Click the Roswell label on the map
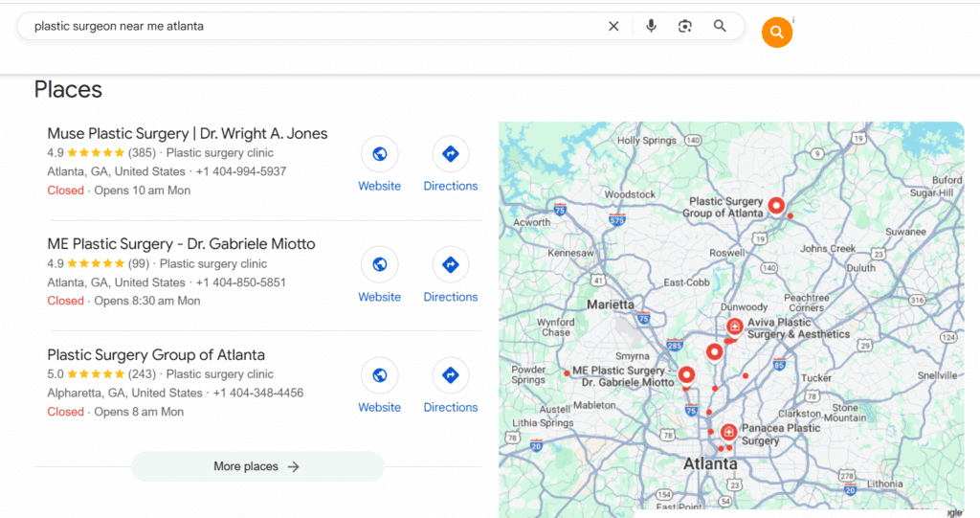Image resolution: width=980 pixels, height=518 pixels. (727, 253)
